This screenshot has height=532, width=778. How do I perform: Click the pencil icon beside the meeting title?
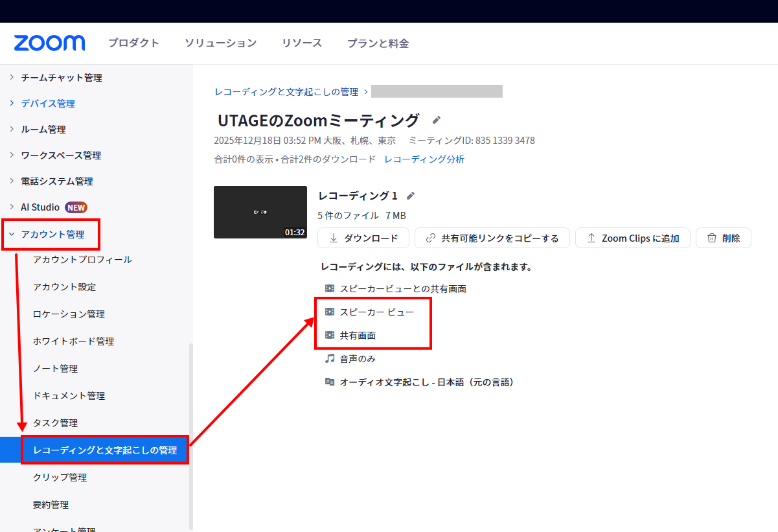coord(437,121)
